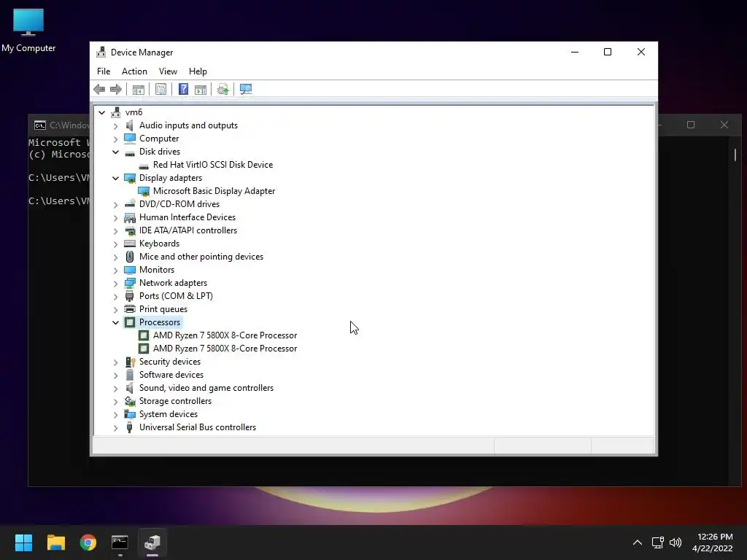Select Microsoft Basic Display Adapter

[214, 191]
